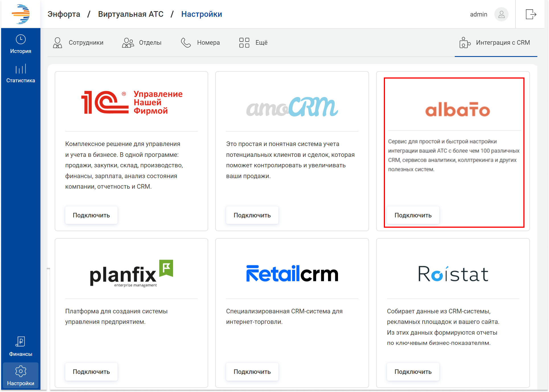
Task: Click the Roistat logo
Action: [x=453, y=274]
